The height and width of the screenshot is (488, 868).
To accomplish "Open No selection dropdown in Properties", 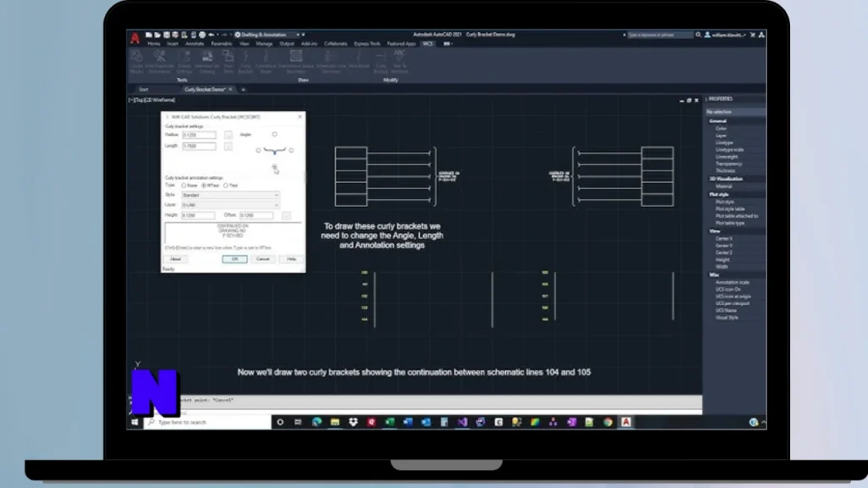I will coord(735,112).
